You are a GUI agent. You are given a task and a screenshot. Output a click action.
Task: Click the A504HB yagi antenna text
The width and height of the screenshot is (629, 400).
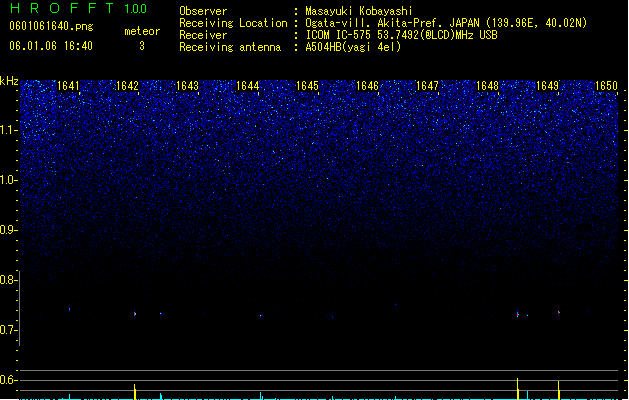click(353, 47)
